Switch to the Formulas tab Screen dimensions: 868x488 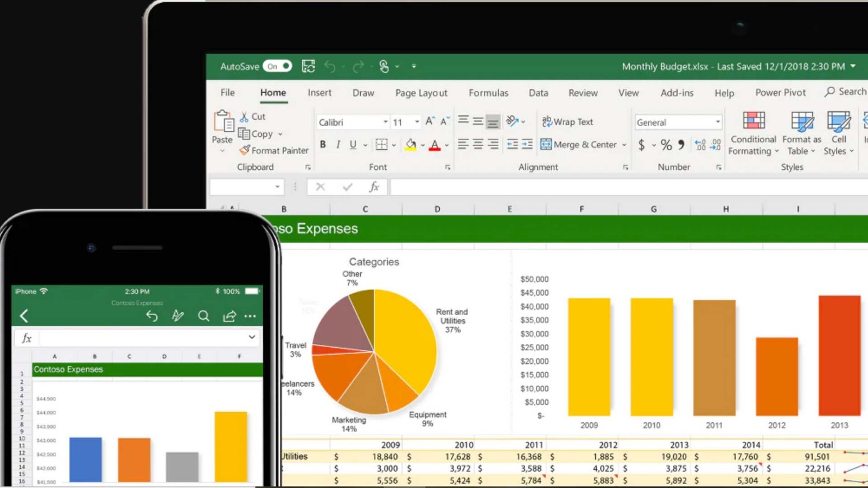488,93
